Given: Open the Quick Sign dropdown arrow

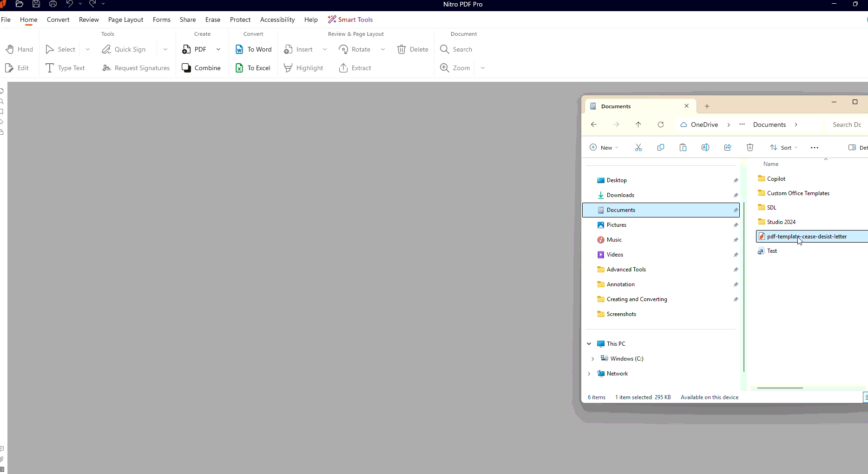Looking at the screenshot, I should 165,49.
